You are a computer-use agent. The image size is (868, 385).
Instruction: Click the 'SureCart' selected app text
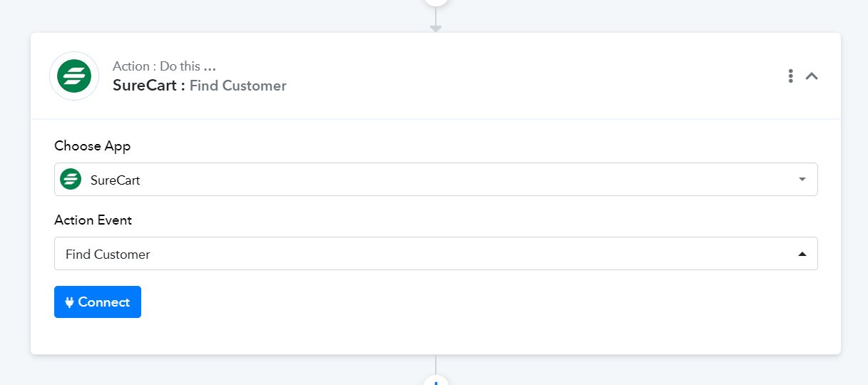coord(115,180)
